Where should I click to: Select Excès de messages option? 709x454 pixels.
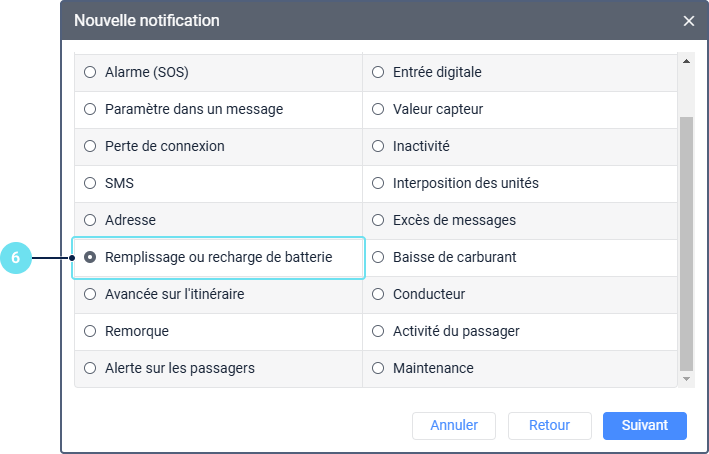pos(378,220)
